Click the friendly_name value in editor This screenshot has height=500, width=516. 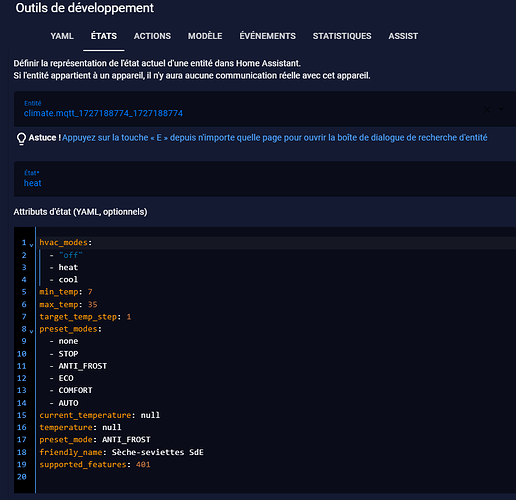(x=157, y=452)
